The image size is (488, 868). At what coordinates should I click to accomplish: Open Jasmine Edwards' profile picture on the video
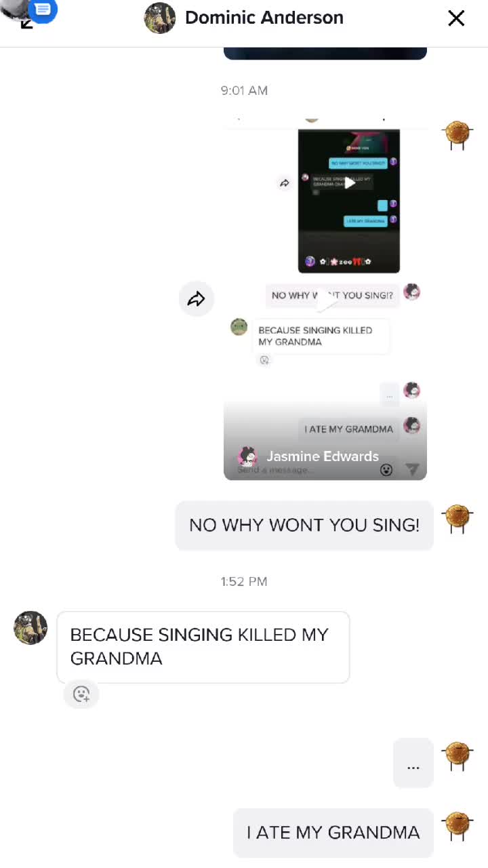(x=247, y=456)
